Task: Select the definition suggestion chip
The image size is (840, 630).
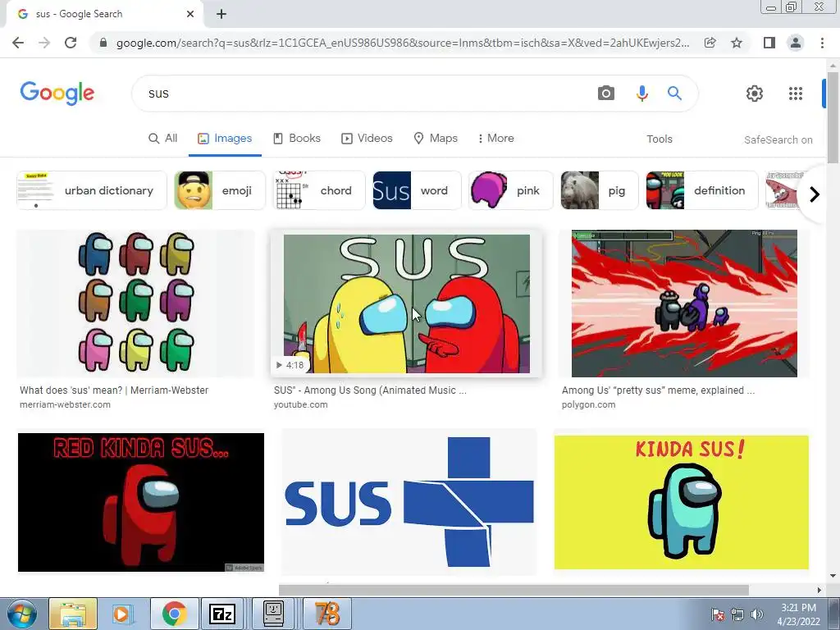Action: (x=702, y=190)
